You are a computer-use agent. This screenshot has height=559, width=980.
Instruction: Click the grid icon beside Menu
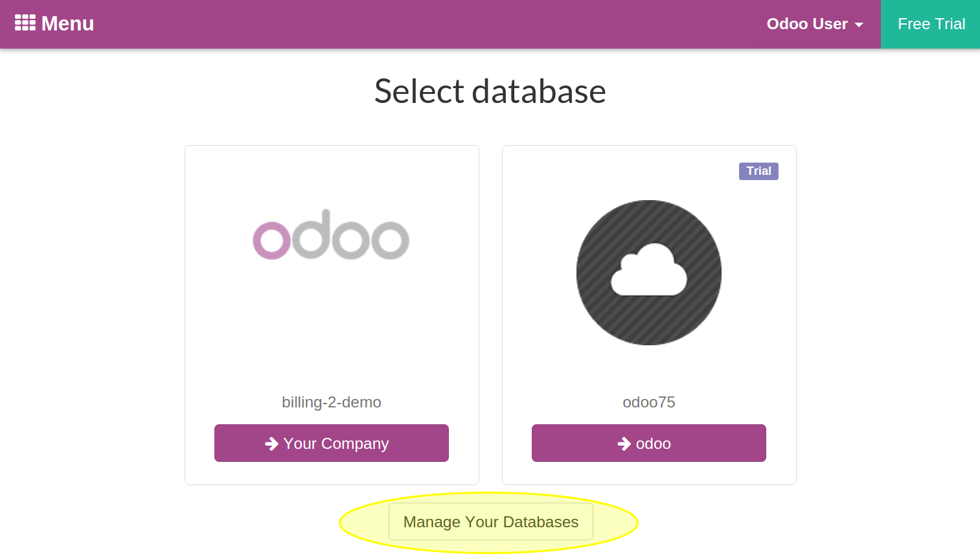25,23
